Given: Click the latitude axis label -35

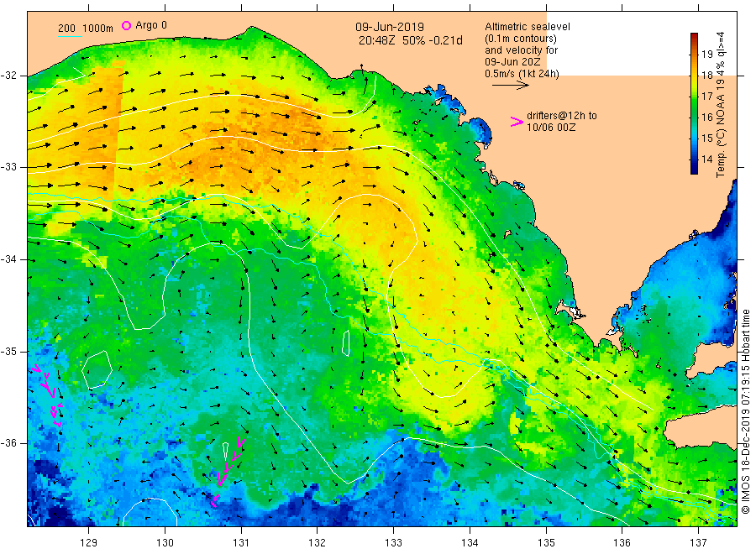Looking at the screenshot, I should pos(8,351).
